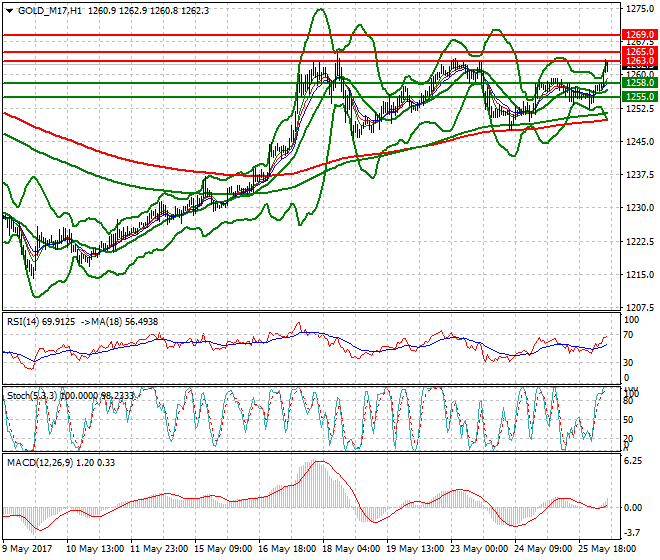Click the 70 level on RSI scale
The height and width of the screenshot is (560, 660).
click(628, 335)
